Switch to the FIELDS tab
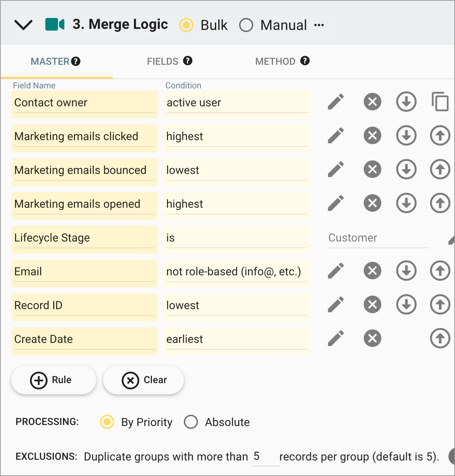 tap(162, 61)
